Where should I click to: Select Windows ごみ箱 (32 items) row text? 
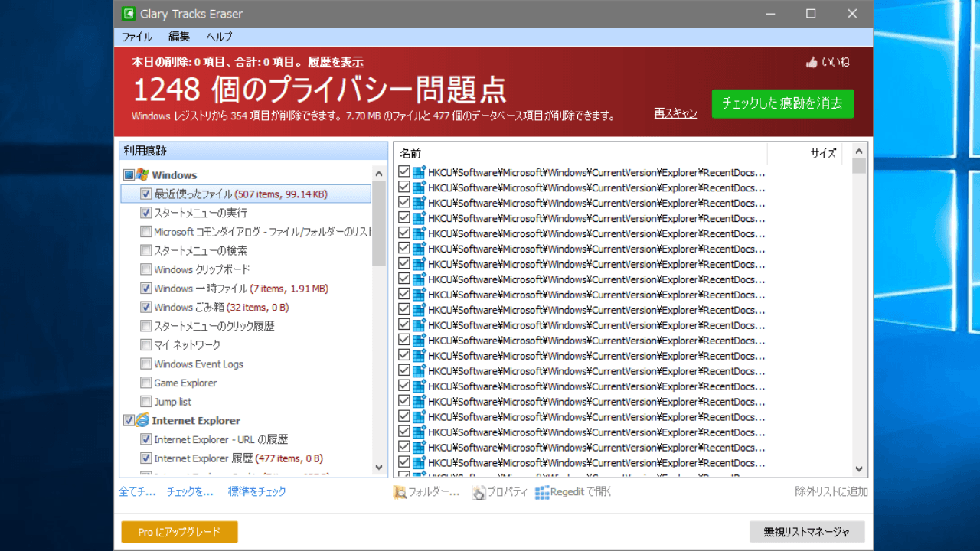221,308
